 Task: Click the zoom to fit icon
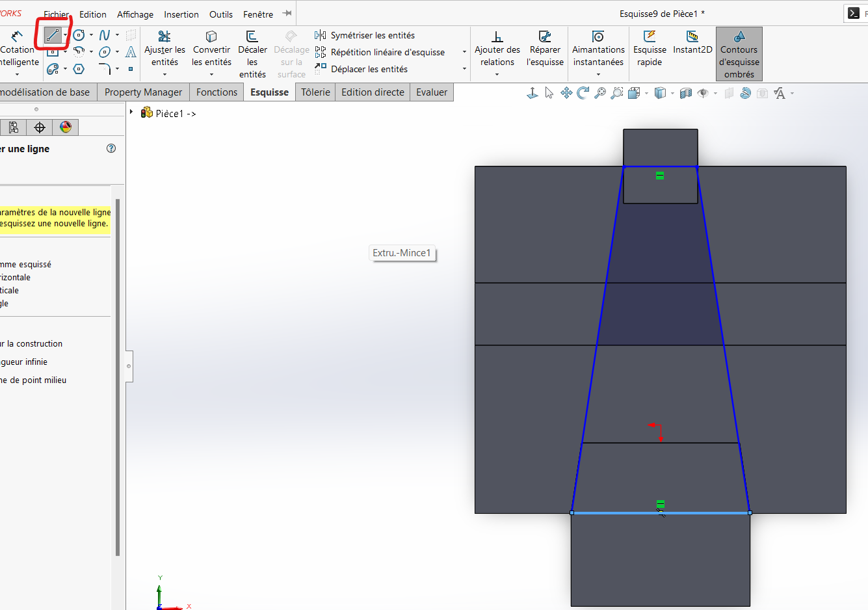point(600,93)
